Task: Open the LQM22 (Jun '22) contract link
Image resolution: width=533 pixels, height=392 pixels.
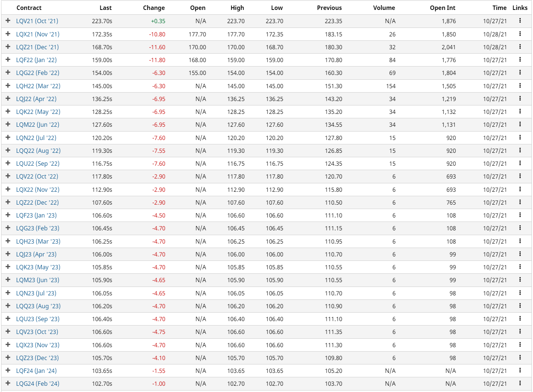Action: tap(37, 125)
